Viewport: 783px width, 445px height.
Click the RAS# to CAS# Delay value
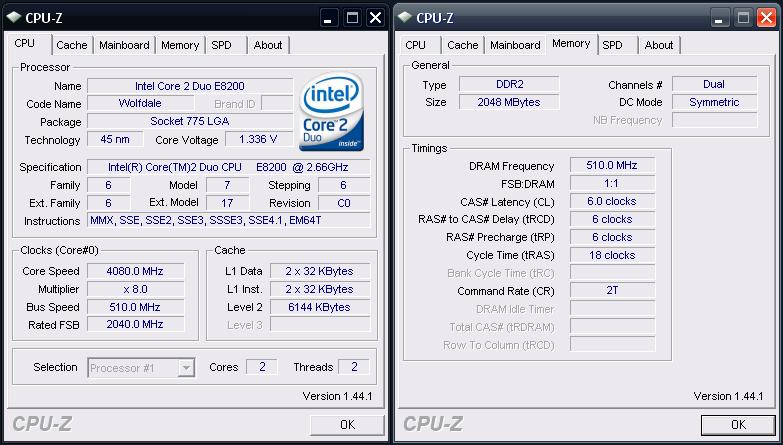[x=612, y=219]
